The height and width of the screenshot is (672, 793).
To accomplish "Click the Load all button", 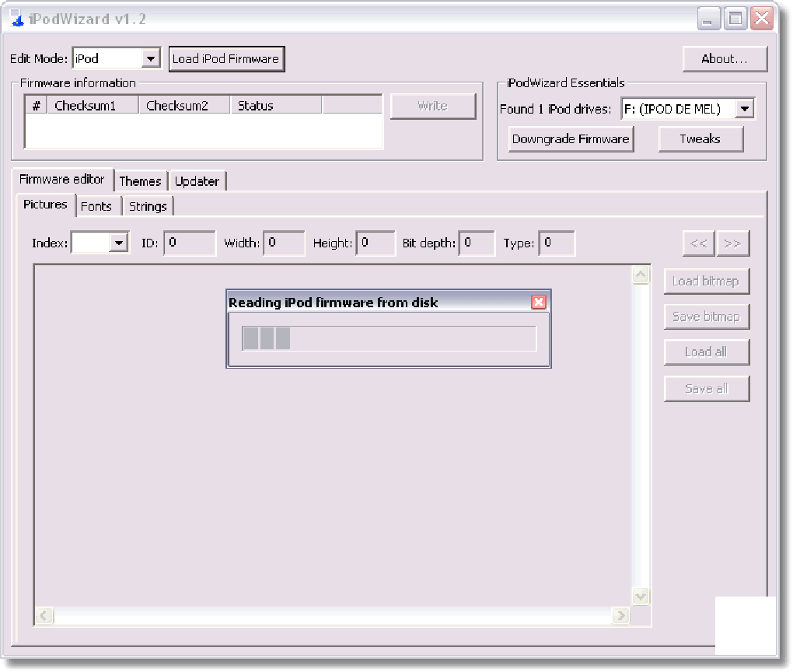I will (x=706, y=352).
